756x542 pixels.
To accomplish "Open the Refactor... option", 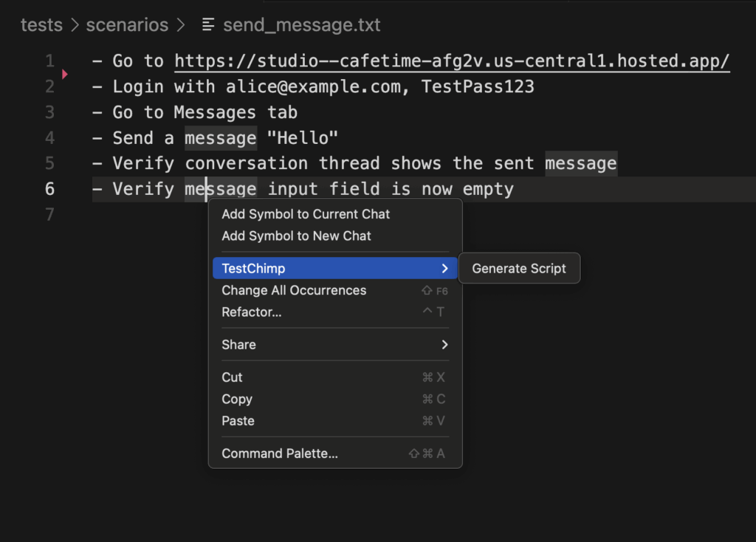I will 252,312.
